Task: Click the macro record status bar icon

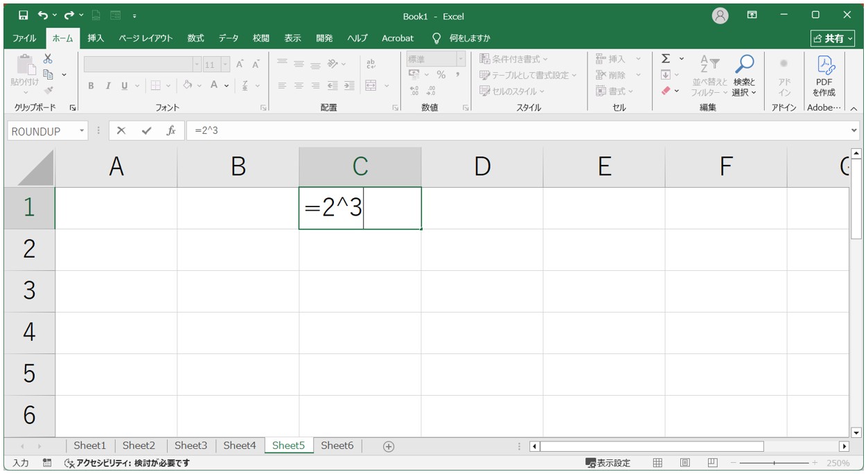Action: tap(47, 462)
